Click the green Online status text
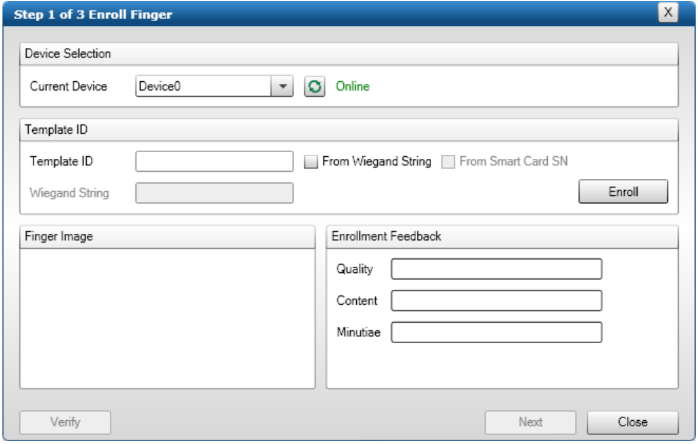This screenshot has width=698, height=444. (353, 86)
